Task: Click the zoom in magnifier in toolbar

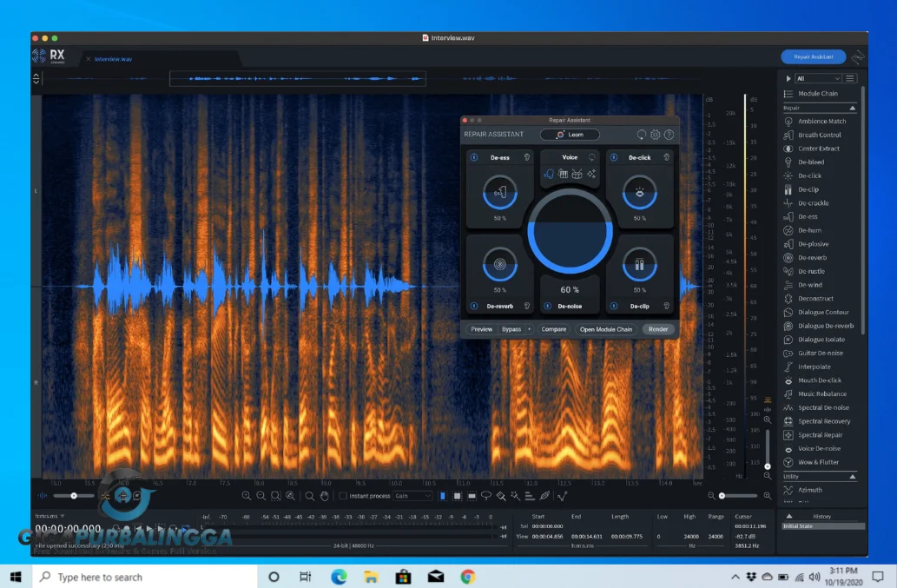Action: (x=246, y=496)
